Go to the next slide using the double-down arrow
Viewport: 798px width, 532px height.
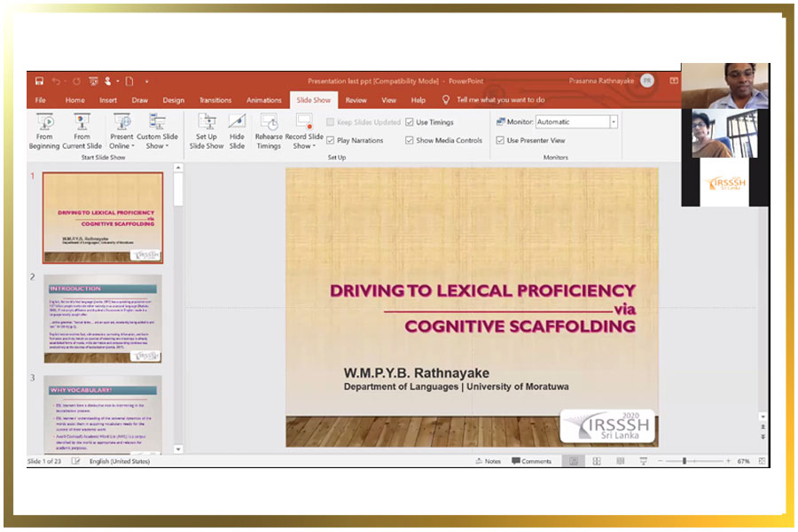(x=763, y=436)
